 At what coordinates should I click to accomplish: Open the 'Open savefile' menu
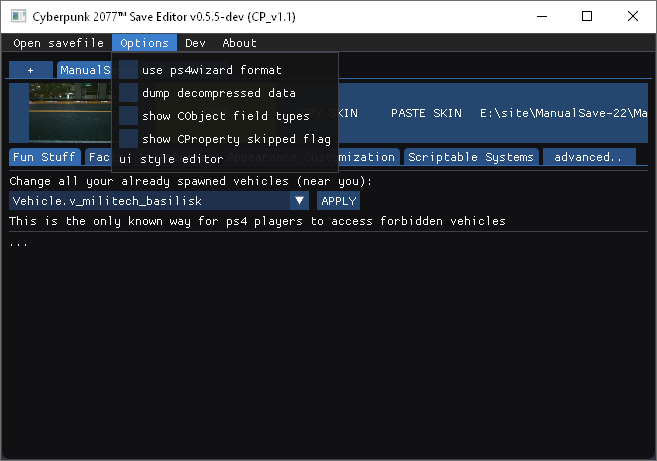pos(58,43)
